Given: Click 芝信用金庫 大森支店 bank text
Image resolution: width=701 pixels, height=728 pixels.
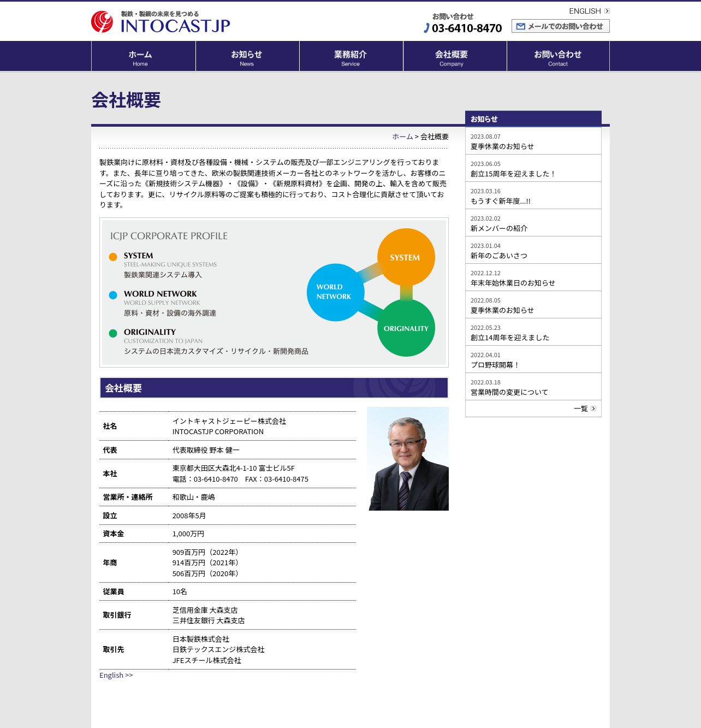Looking at the screenshot, I should (205, 610).
